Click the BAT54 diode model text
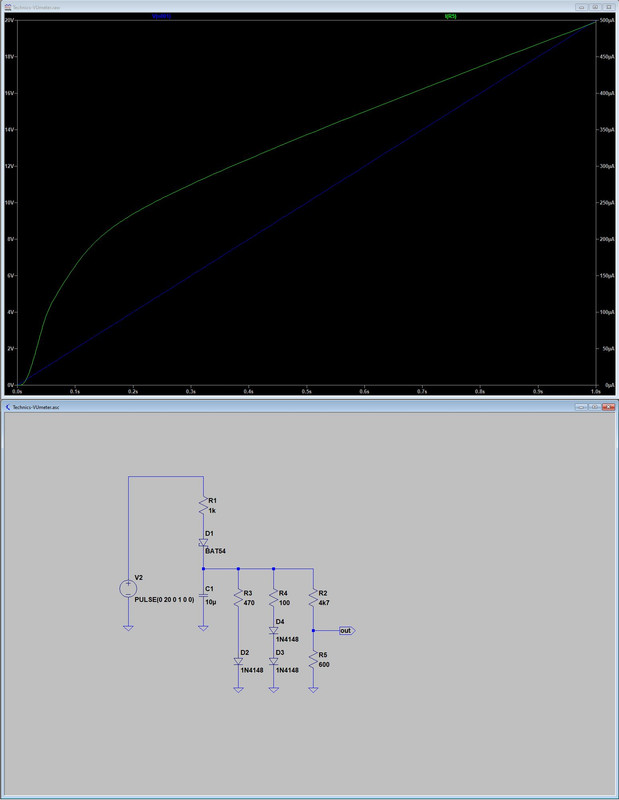Image resolution: width=619 pixels, height=800 pixels. 215,551
